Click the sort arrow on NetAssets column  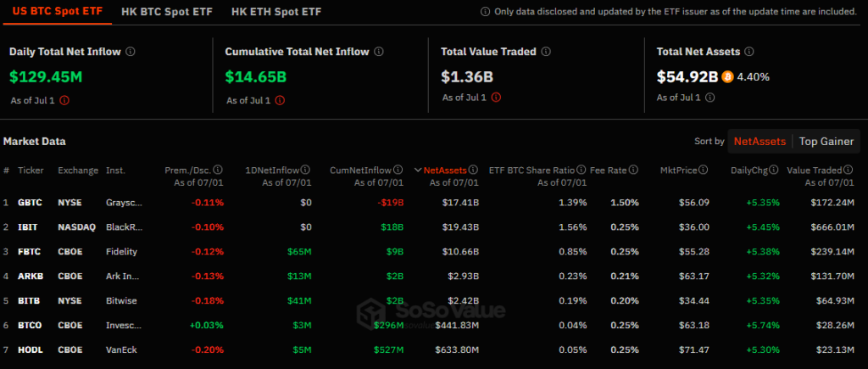419,171
